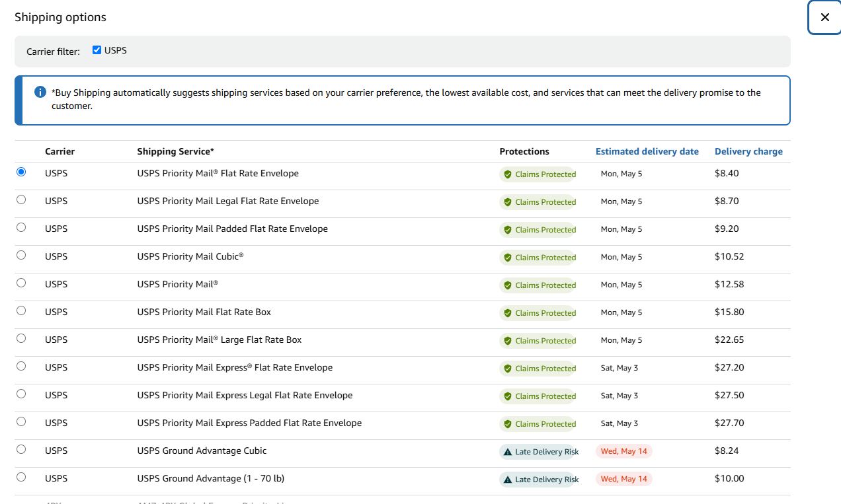
Task: Select Priority Mail Express Flat Rate Envelope radio
Action: [x=21, y=366]
